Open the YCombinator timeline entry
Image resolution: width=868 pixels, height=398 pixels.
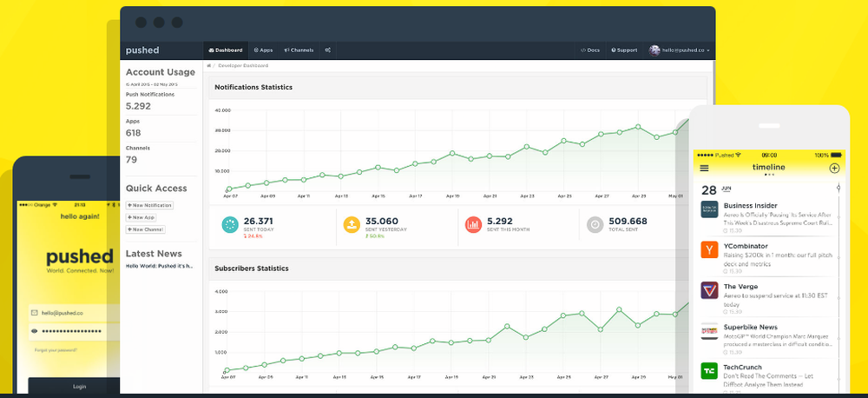coord(766,258)
